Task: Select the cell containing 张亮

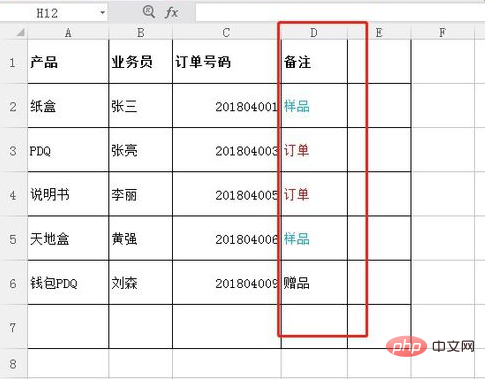Action: tap(141, 150)
